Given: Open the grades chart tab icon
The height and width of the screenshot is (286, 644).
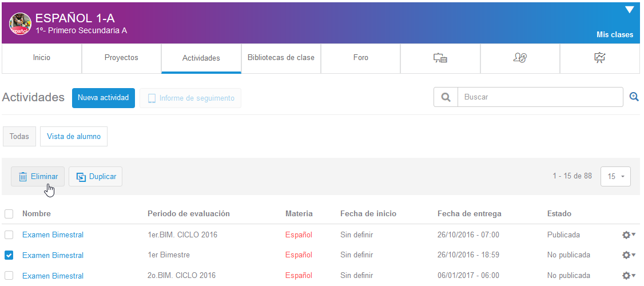Looking at the screenshot, I should pos(599,58).
